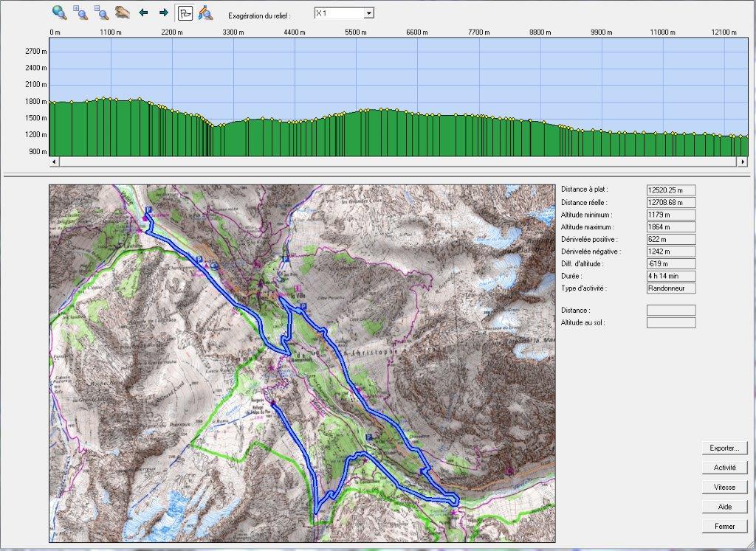Click the Vitesse button
756x551 pixels.
coord(724,488)
